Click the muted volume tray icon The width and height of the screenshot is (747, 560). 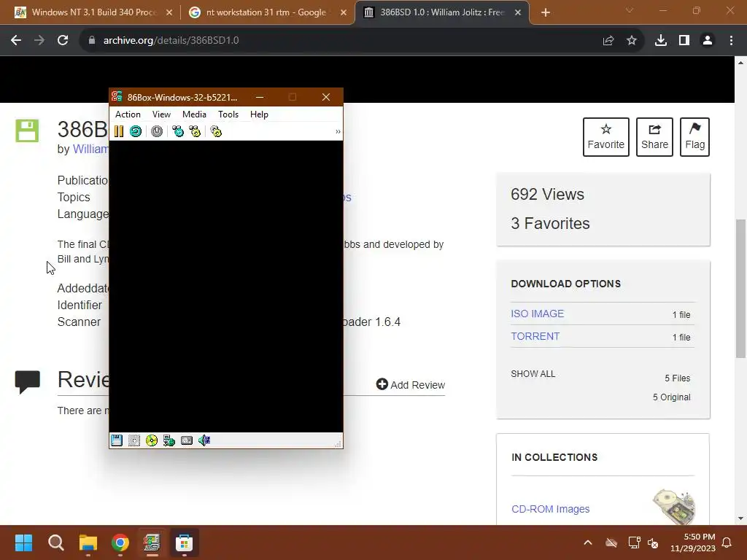coord(653,542)
